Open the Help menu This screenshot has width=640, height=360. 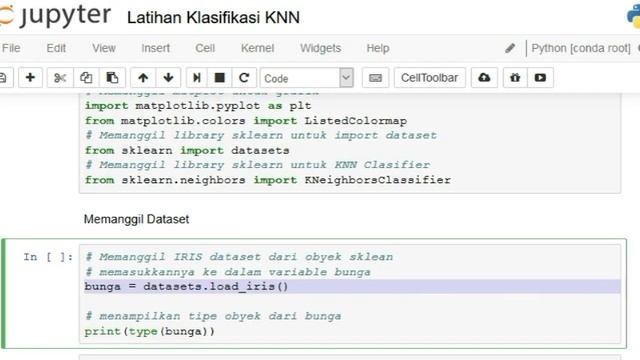pos(378,48)
